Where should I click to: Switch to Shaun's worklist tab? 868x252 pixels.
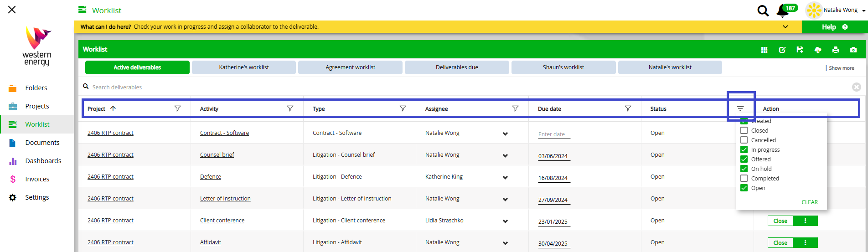coord(563,67)
